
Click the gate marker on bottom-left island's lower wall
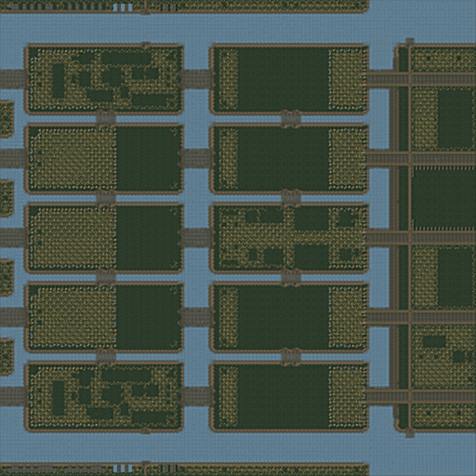tap(145, 430)
